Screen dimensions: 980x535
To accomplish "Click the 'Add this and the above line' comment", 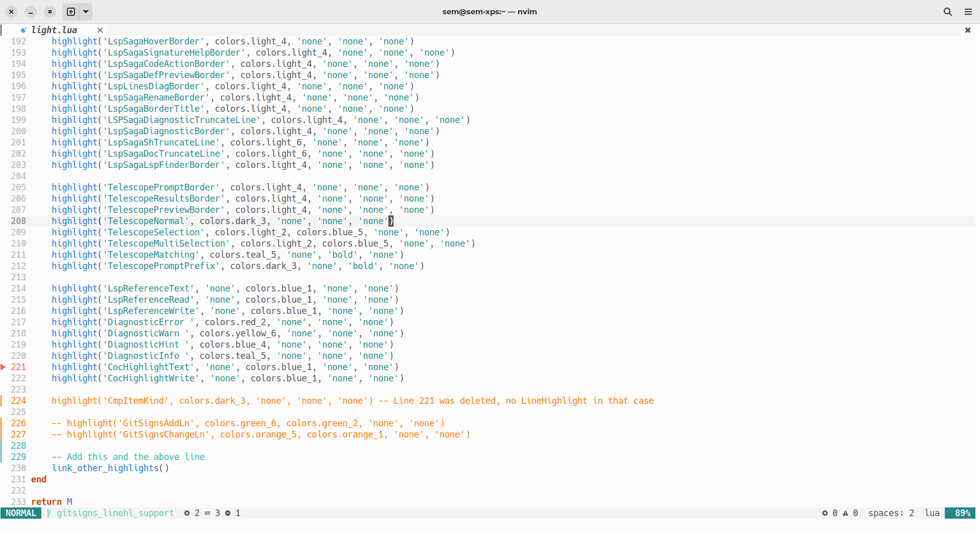I will pyautogui.click(x=128, y=457).
